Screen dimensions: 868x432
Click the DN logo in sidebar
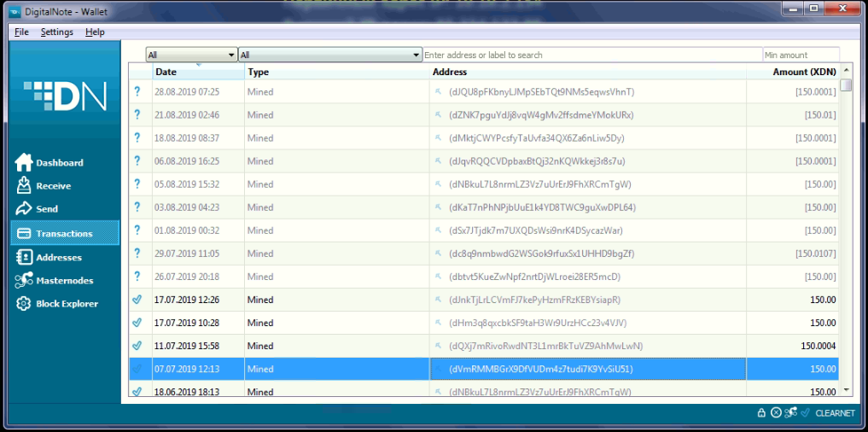(66, 96)
